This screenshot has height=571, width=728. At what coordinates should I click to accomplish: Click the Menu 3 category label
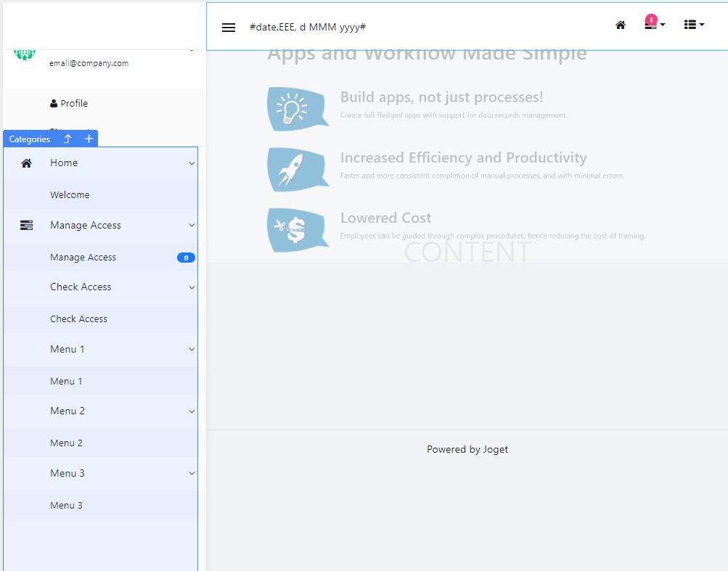pos(68,473)
